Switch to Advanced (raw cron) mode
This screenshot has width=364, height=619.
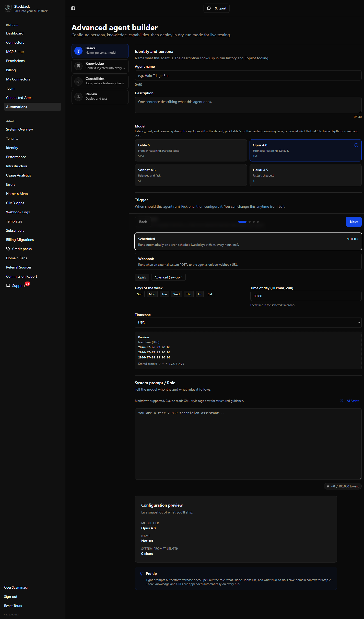tap(168, 277)
